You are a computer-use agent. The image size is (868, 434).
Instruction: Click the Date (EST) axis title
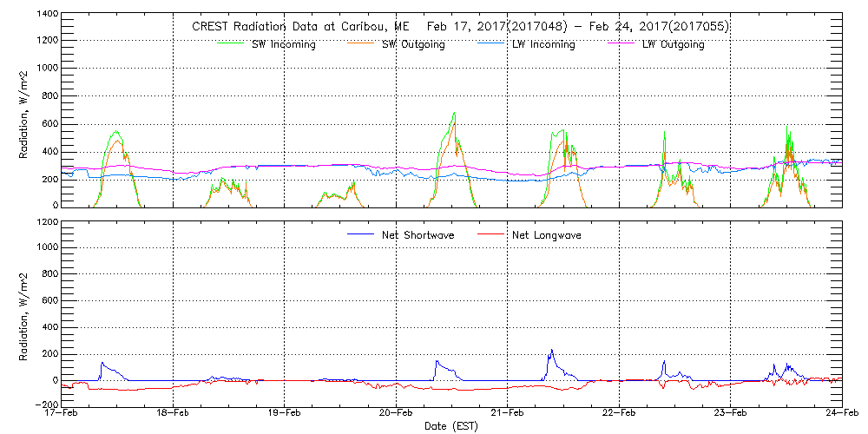[x=452, y=426]
